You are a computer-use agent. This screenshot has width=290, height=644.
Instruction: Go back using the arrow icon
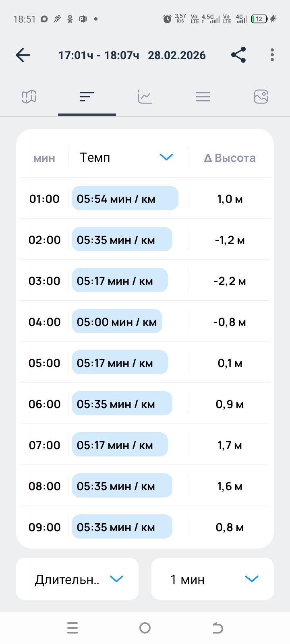point(23,55)
